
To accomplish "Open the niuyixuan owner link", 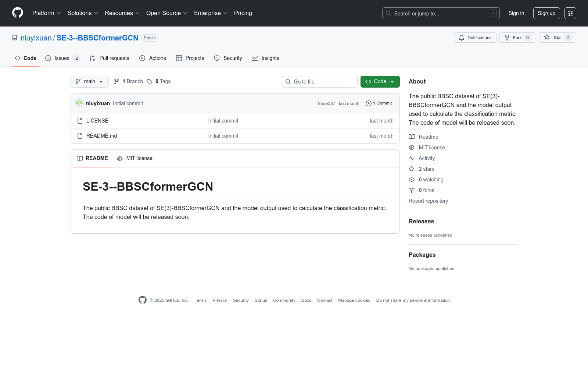I will click(36, 38).
